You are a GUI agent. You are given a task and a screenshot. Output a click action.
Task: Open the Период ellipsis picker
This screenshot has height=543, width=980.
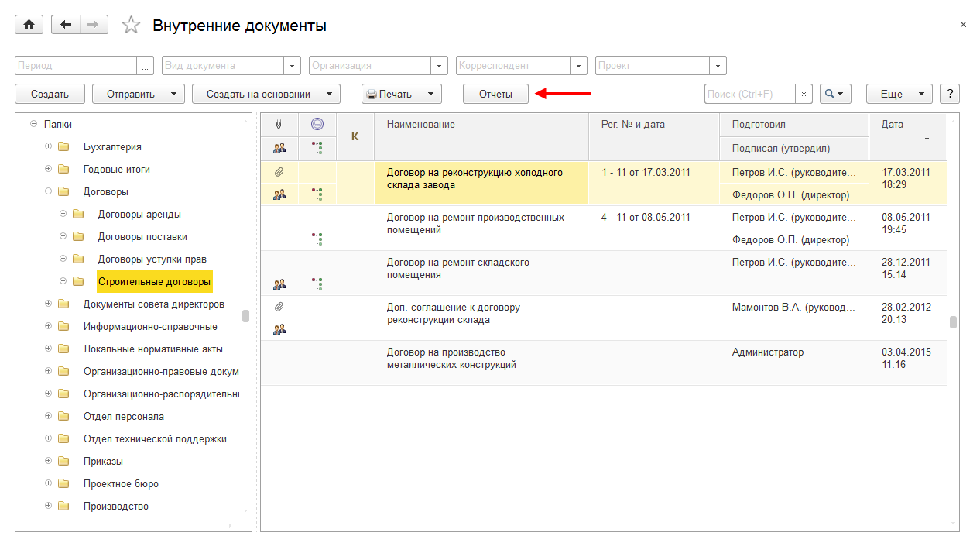coord(146,66)
